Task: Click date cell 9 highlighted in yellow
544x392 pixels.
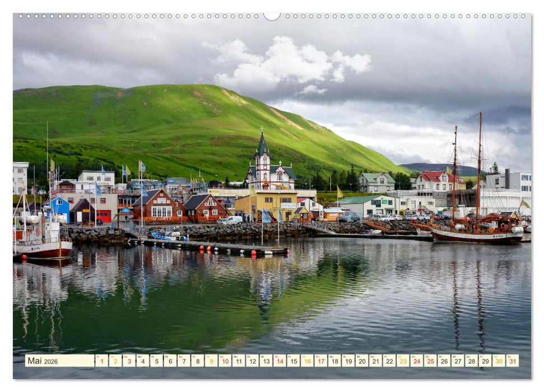Action: pyautogui.click(x=211, y=361)
